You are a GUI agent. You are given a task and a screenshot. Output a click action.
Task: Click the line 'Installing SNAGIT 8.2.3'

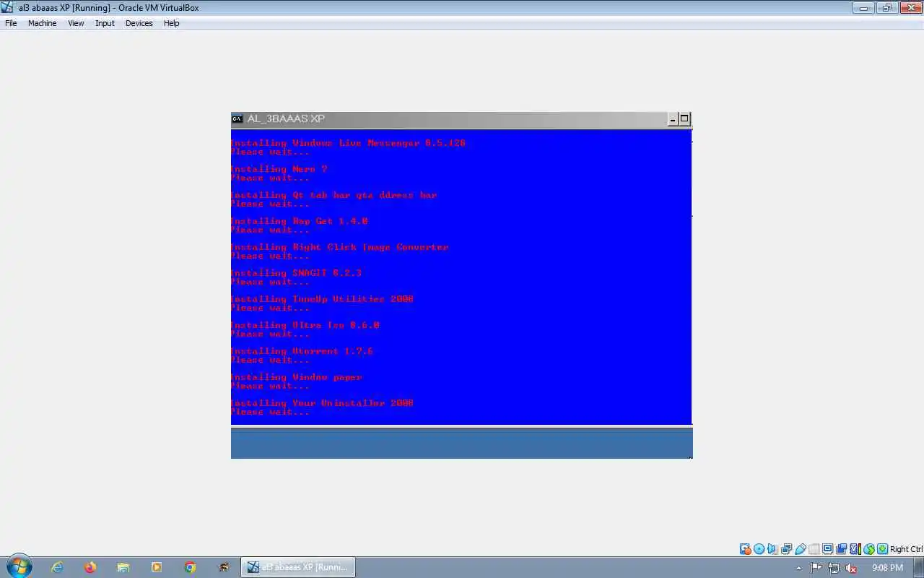296,273
